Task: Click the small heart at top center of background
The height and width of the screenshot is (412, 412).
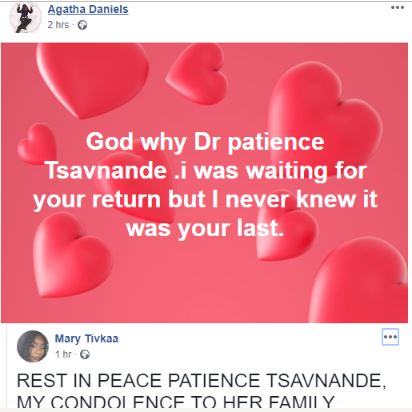Action: point(198,73)
